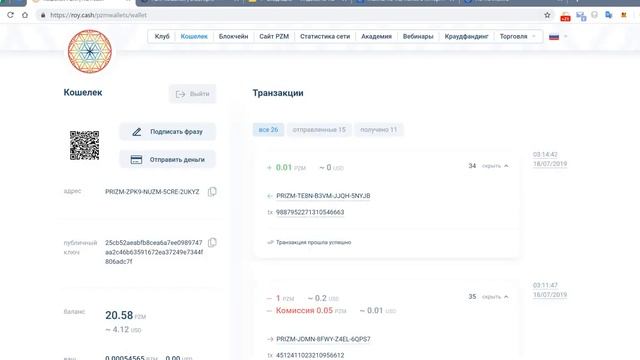The height and width of the screenshot is (360, 640).
Task: Open the Вебинары menu item
Action: tap(418, 36)
